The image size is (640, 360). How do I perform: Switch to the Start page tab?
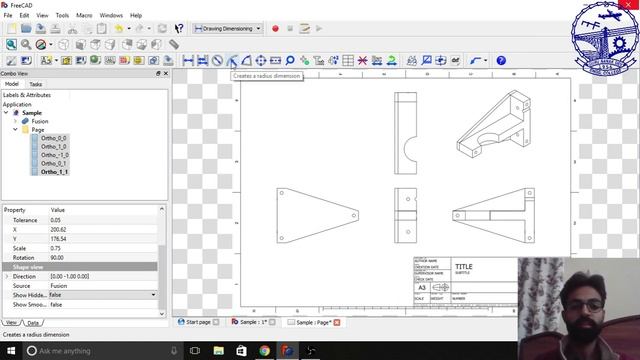(198, 322)
